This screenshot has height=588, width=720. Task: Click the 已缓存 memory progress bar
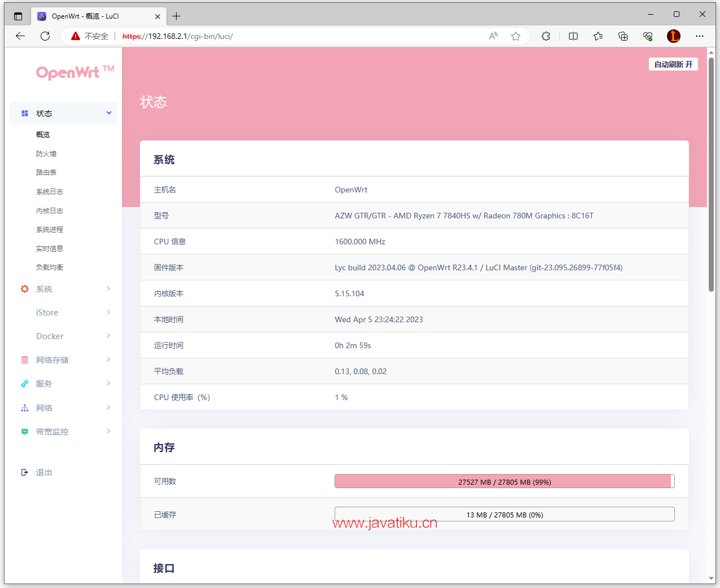coord(504,514)
